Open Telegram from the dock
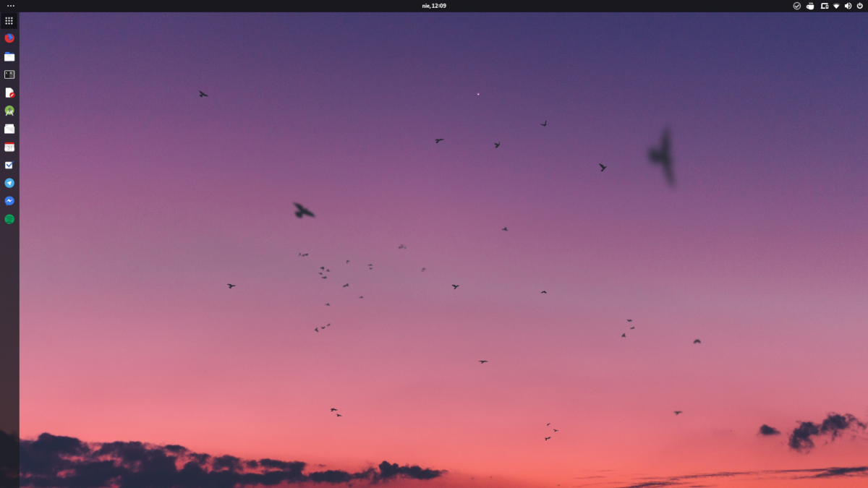 click(9, 183)
